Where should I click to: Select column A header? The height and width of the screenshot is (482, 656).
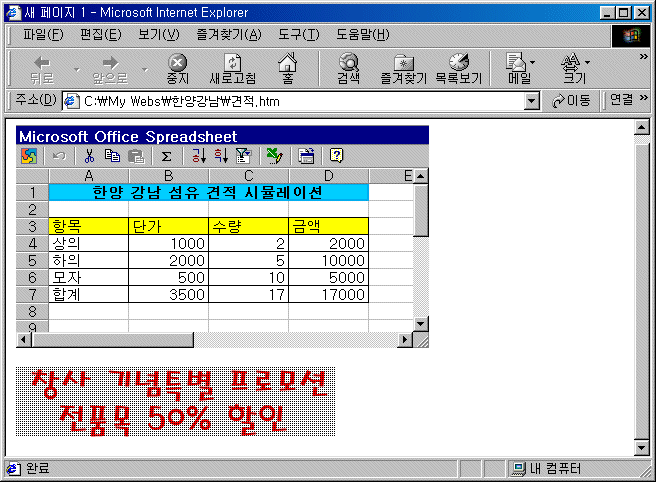tap(89, 176)
